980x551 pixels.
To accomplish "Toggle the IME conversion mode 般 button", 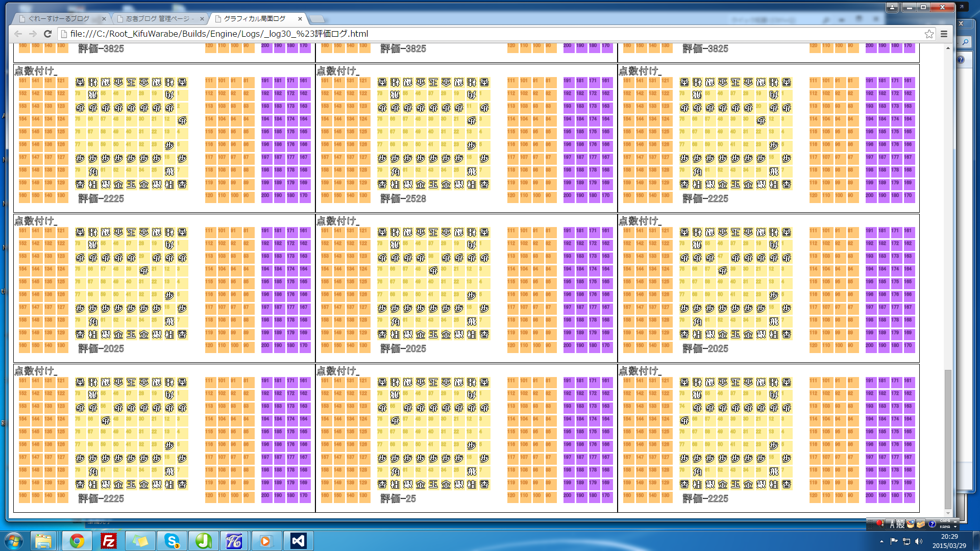I will [900, 524].
